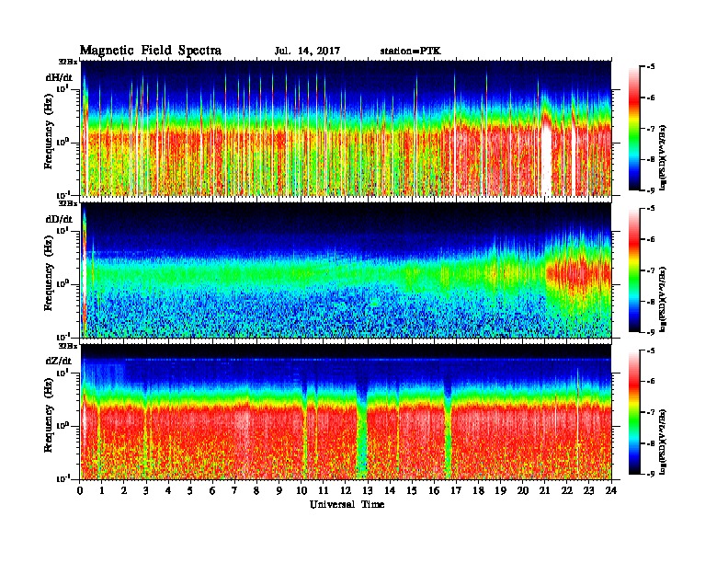Select the date text "Jul. 14, 2017"
The width and height of the screenshot is (728, 563).
(307, 52)
